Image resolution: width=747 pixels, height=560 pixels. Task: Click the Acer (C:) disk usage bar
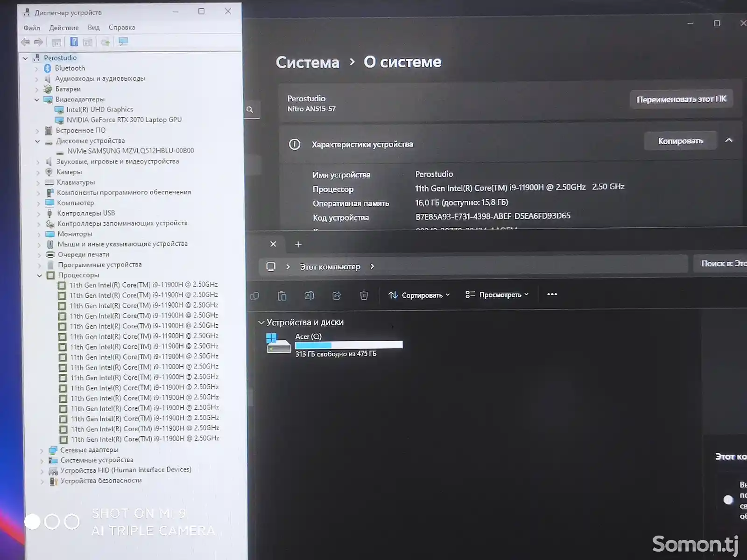point(349,345)
